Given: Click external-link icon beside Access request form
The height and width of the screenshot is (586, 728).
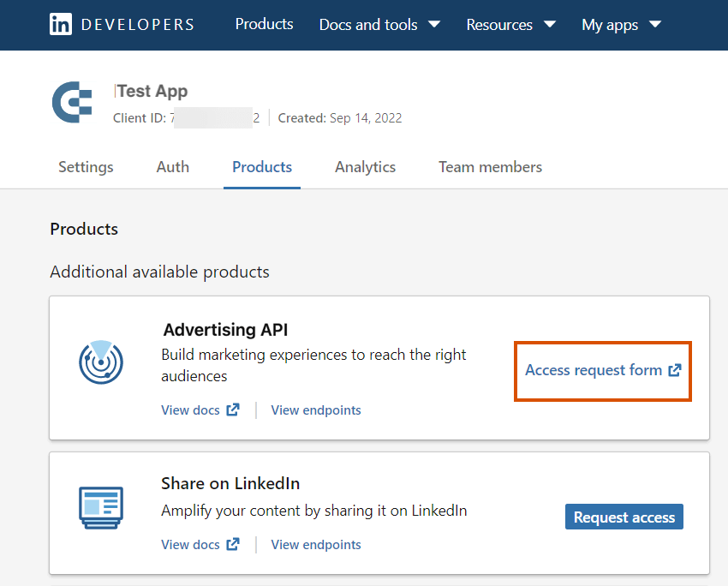Looking at the screenshot, I should (675, 370).
